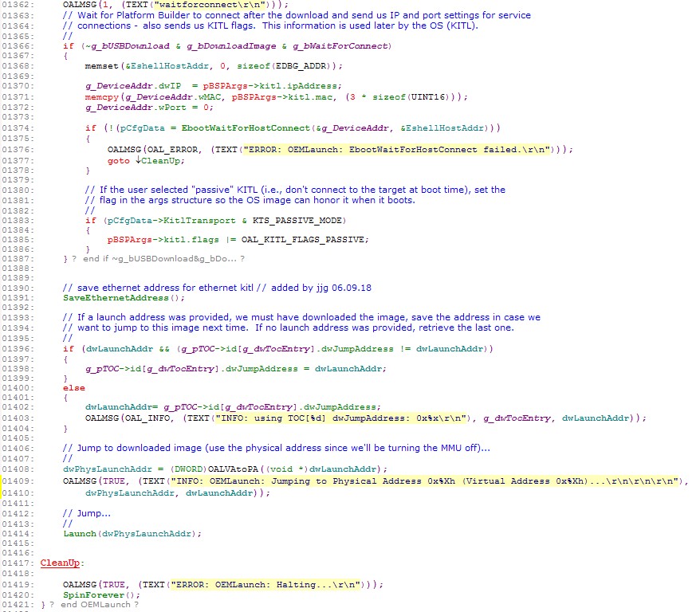The image size is (700, 612).
Task: Click g_bWaitForConnect variable in if condition
Action: (x=340, y=46)
